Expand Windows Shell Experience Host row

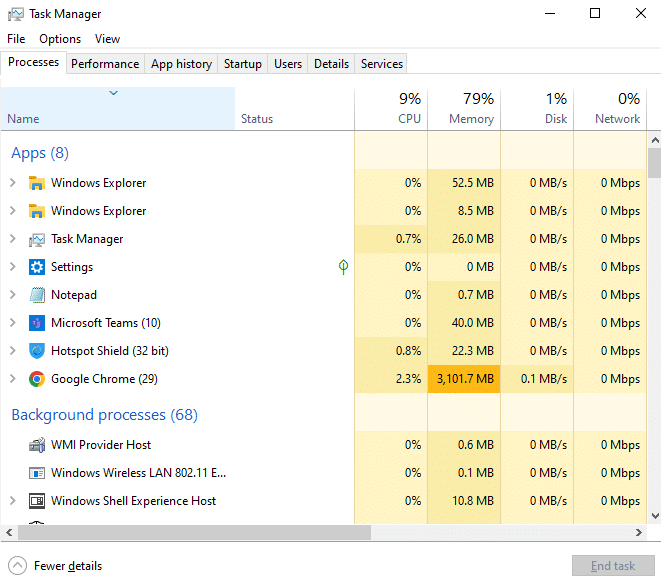coord(13,500)
